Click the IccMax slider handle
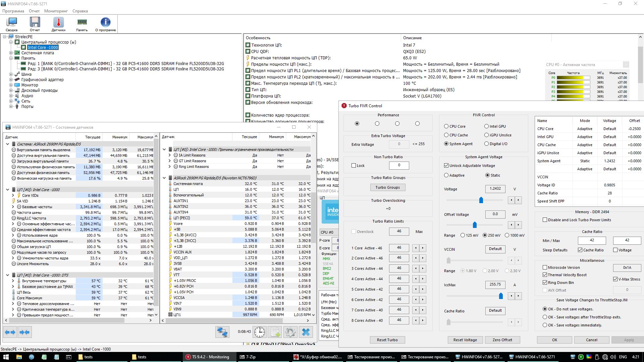 coord(501,296)
